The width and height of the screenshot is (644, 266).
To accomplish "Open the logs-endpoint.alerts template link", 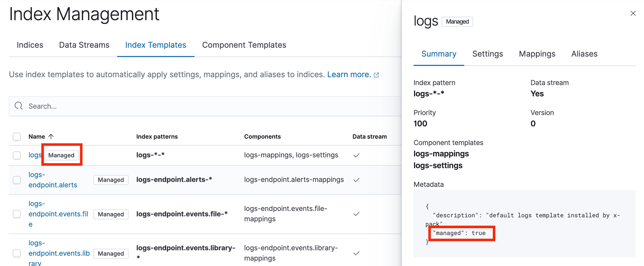I will [53, 180].
